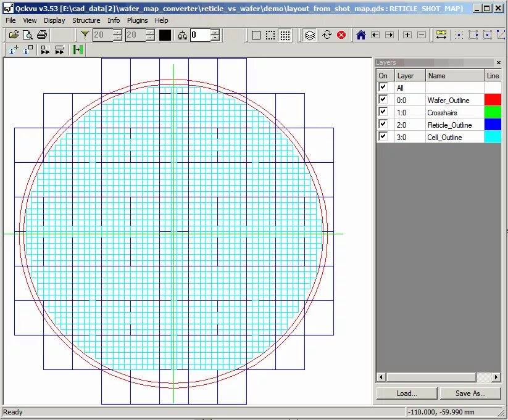The height and width of the screenshot is (420, 508).
Task: Click the Redraw refresh icon
Action: (327, 35)
